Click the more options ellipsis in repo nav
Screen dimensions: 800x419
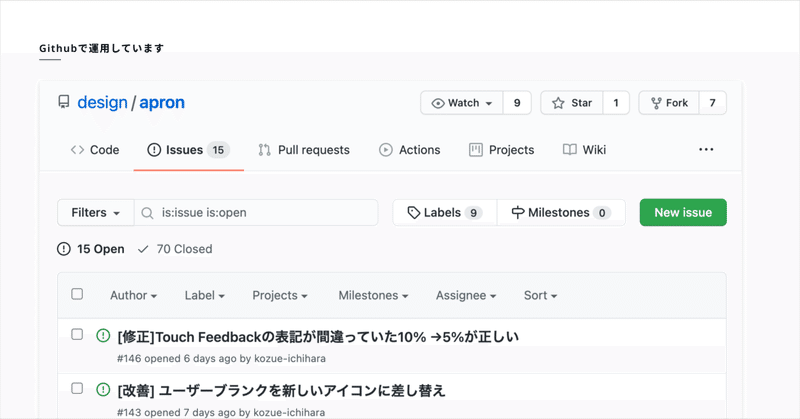706,149
